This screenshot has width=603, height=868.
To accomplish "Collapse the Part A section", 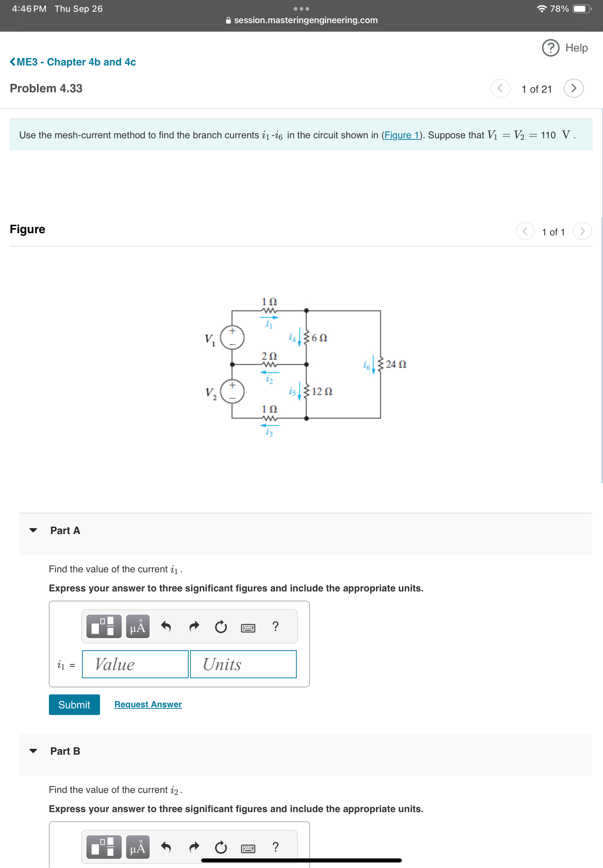I will coord(33,530).
